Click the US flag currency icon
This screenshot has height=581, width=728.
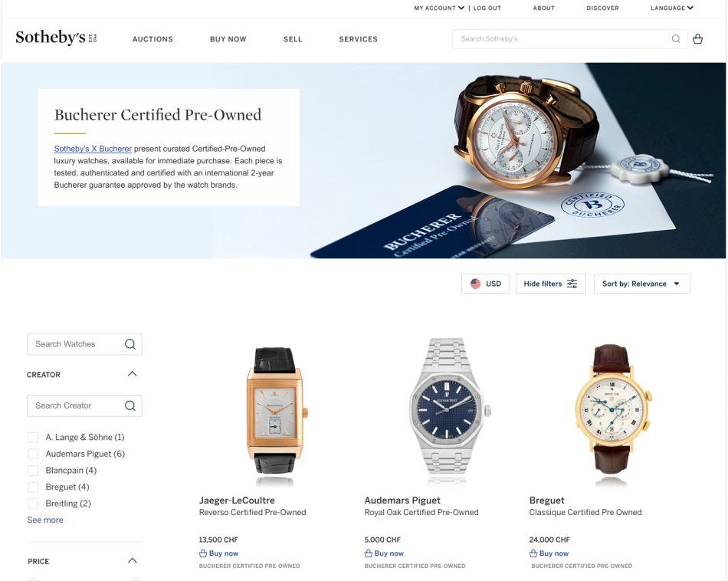pyautogui.click(x=475, y=284)
